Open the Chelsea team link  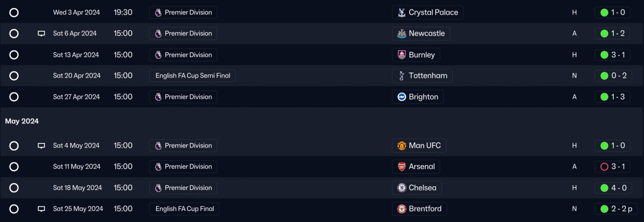click(422, 188)
